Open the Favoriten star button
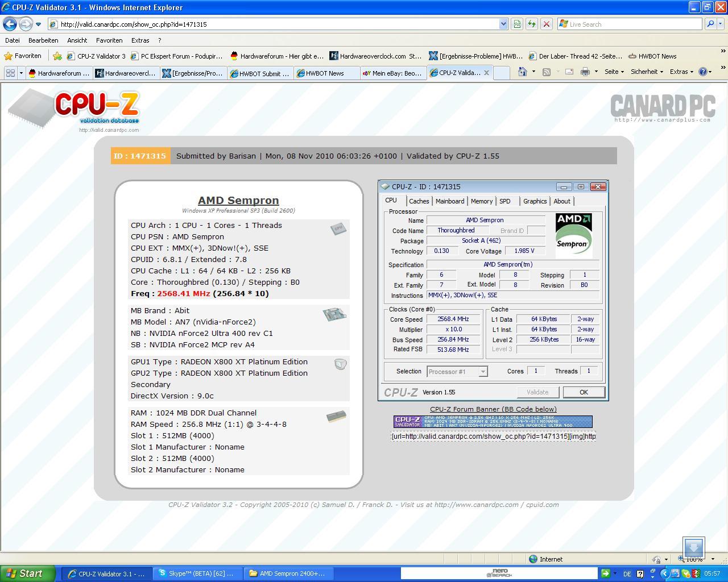 23,56
